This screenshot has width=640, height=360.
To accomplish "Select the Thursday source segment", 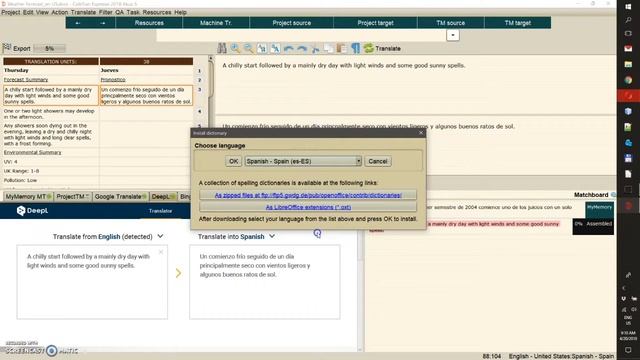I will [x=51, y=70].
